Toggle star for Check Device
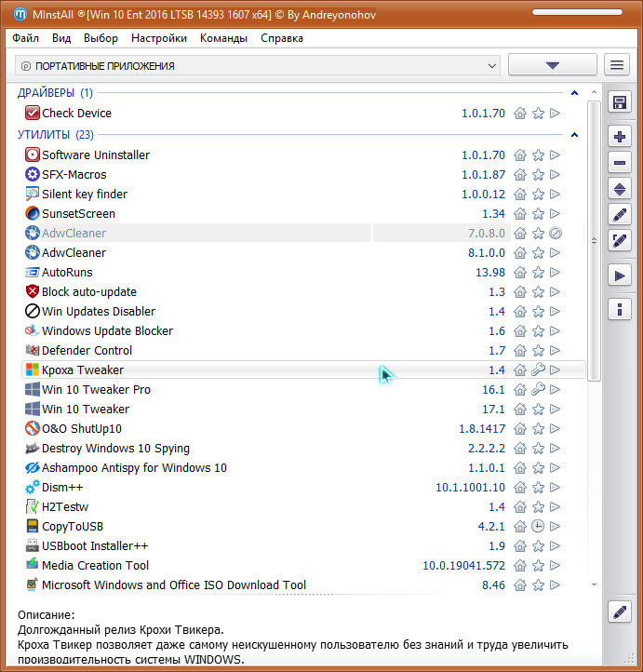This screenshot has width=643, height=672. [538, 114]
